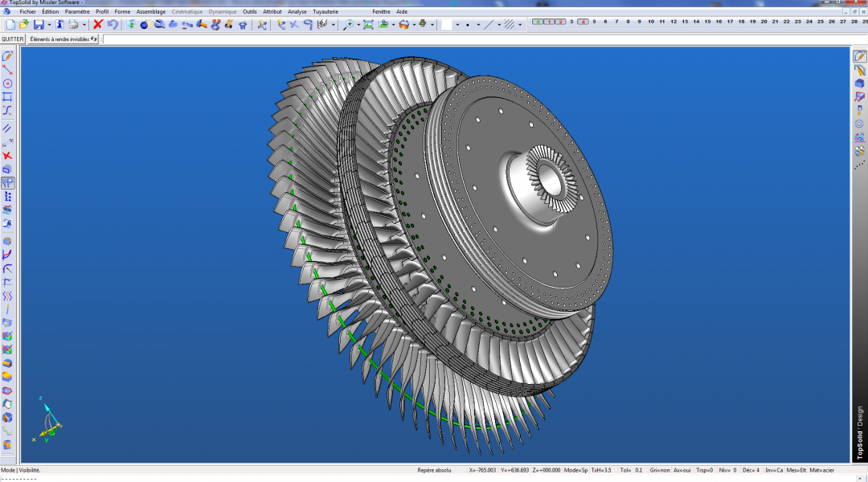Screen dimensions: 868x482
Task: Click the magnifier zoom icon in the toolbar
Action: point(348,24)
